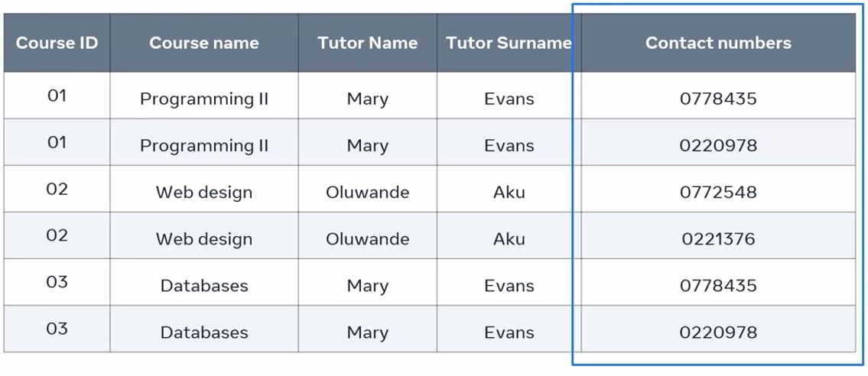The height and width of the screenshot is (376, 868).
Task: Click contact number cell 0221376
Action: tap(718, 238)
